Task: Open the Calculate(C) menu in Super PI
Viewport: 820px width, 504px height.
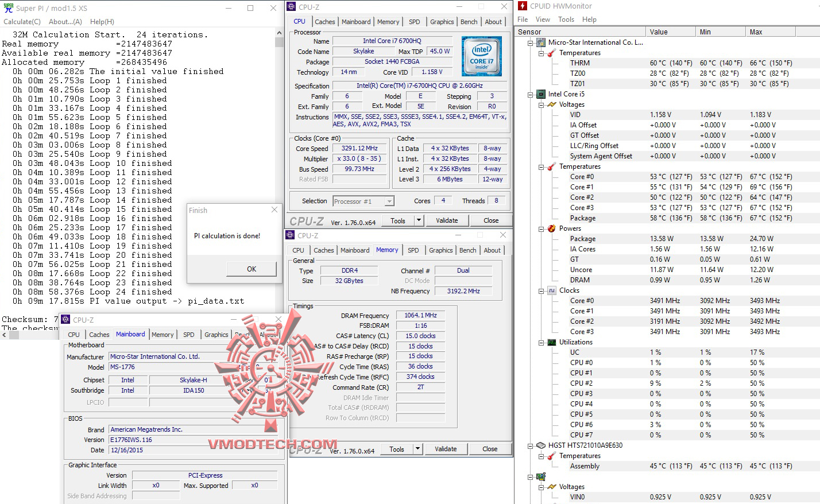Action: [22, 22]
